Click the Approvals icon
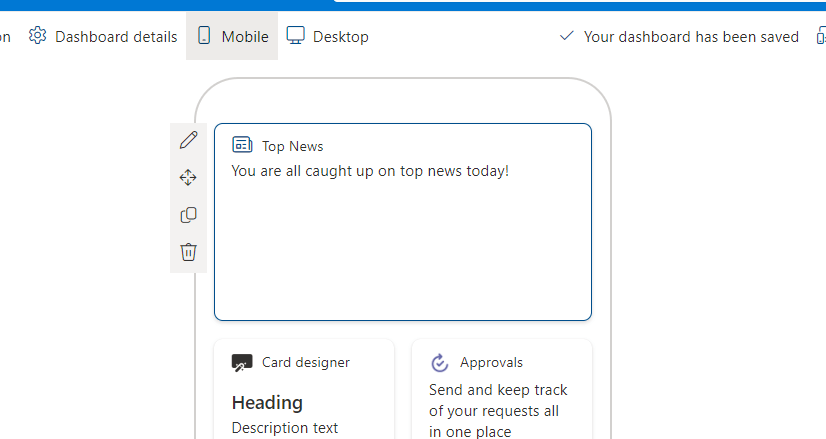 (x=439, y=363)
